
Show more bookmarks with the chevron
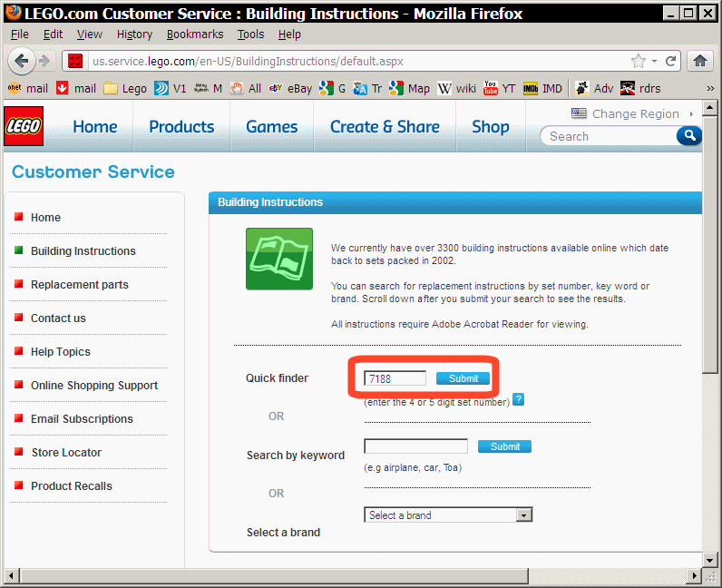tap(710, 88)
